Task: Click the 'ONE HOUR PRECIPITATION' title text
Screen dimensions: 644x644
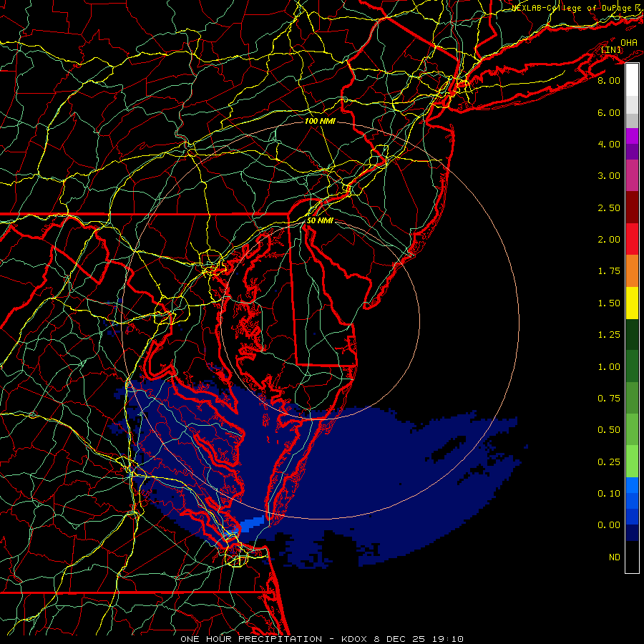Action: coord(251,639)
